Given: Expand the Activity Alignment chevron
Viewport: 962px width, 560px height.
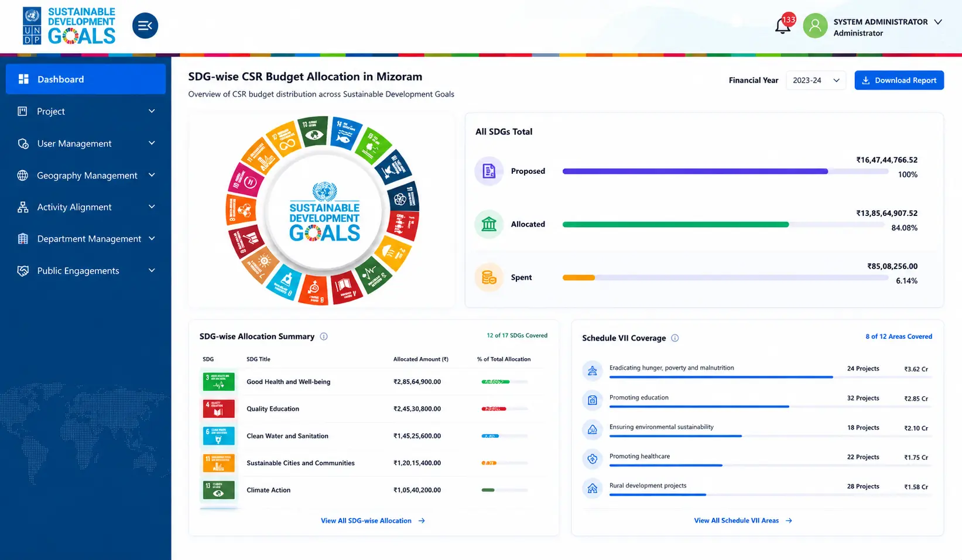Looking at the screenshot, I should (x=152, y=207).
